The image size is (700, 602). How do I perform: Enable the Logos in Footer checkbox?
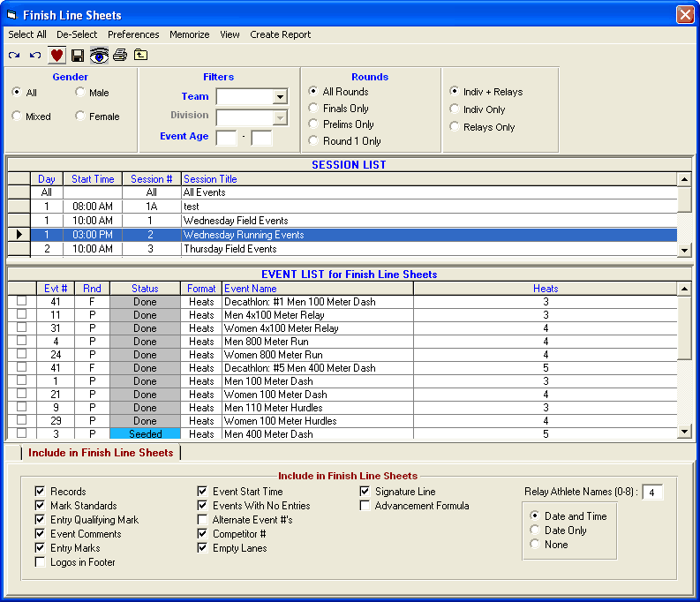tap(41, 561)
